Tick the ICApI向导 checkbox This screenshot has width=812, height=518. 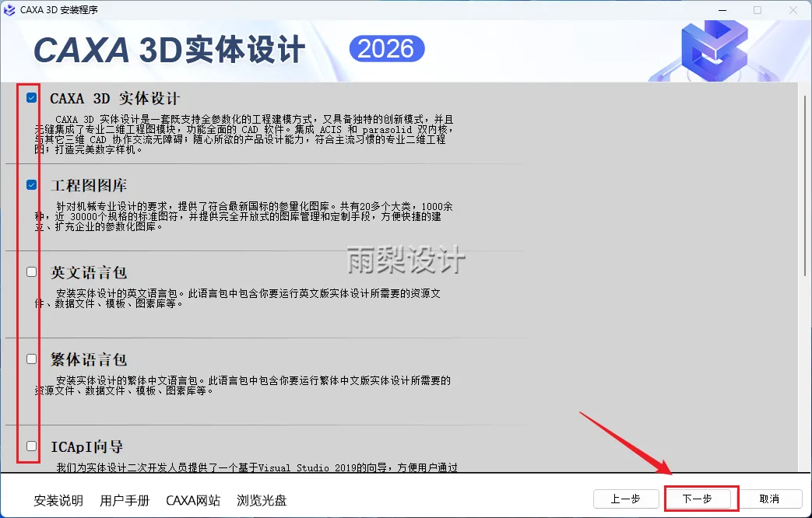[32, 446]
